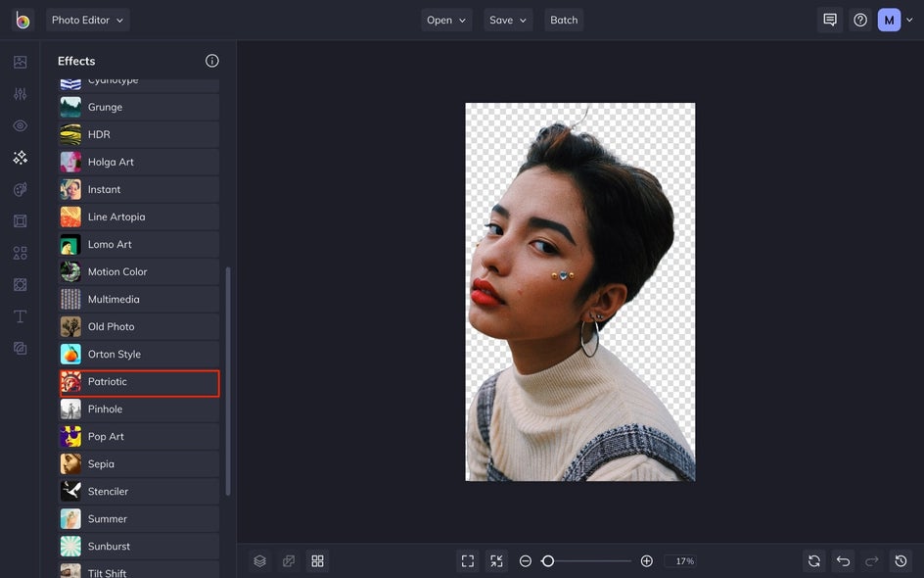Click the reset refresh icon
Screen dimensions: 924x578
(x=814, y=561)
